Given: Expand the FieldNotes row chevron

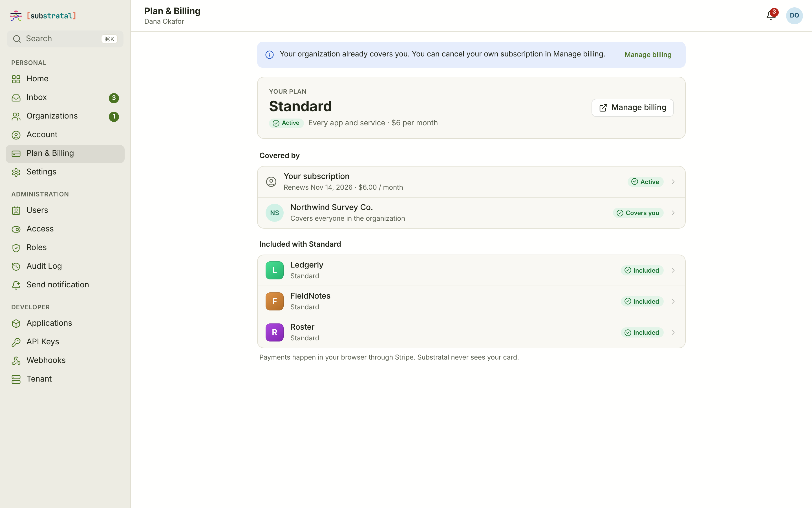Looking at the screenshot, I should tap(673, 301).
